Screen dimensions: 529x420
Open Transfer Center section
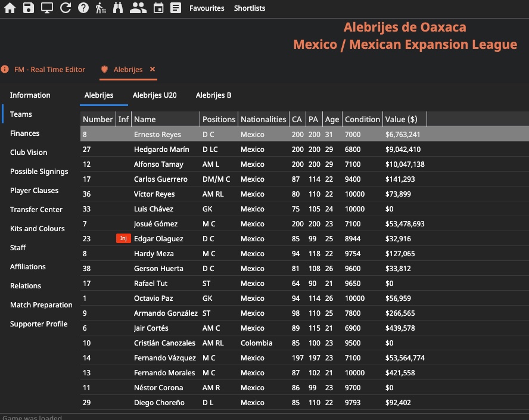click(36, 210)
